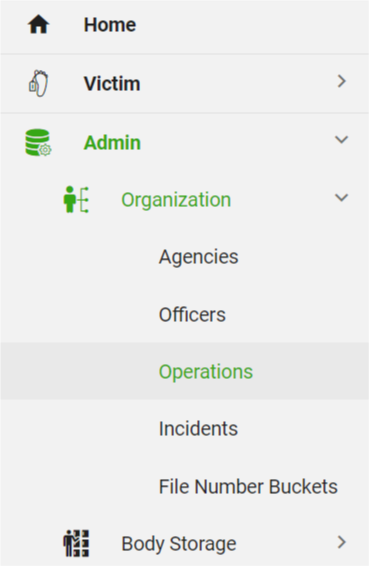Collapse the Organization submenu chevron
This screenshot has height=566, width=369.
[x=342, y=198]
